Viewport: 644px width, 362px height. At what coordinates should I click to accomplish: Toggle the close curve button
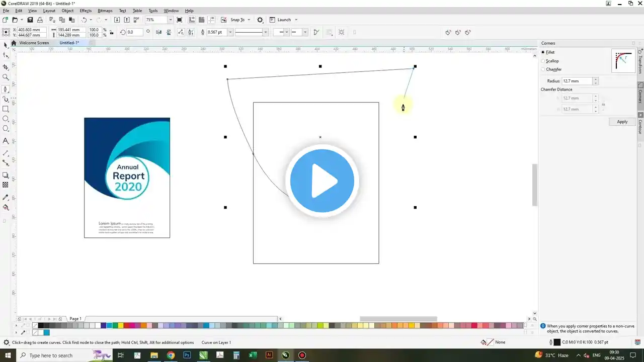(x=316, y=32)
